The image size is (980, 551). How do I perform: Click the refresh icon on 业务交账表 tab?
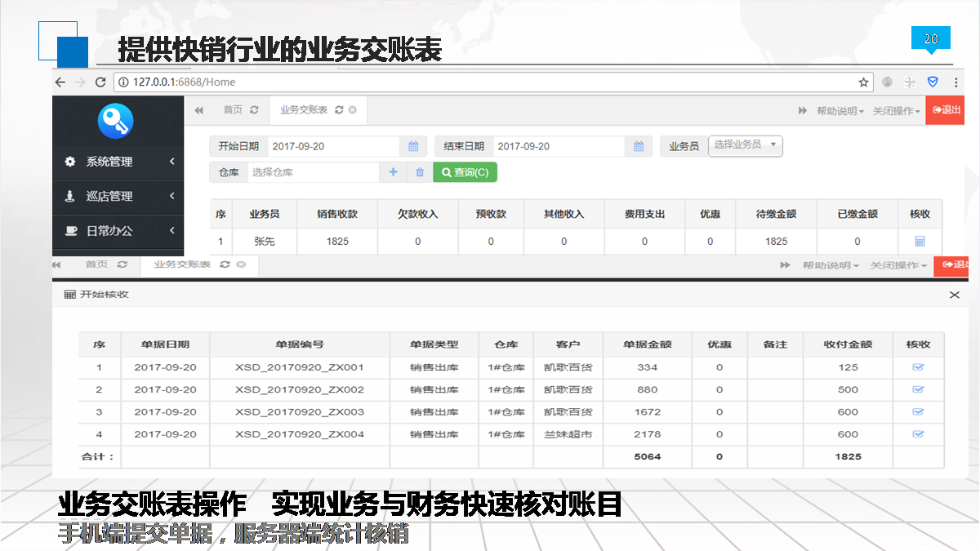pyautogui.click(x=339, y=110)
